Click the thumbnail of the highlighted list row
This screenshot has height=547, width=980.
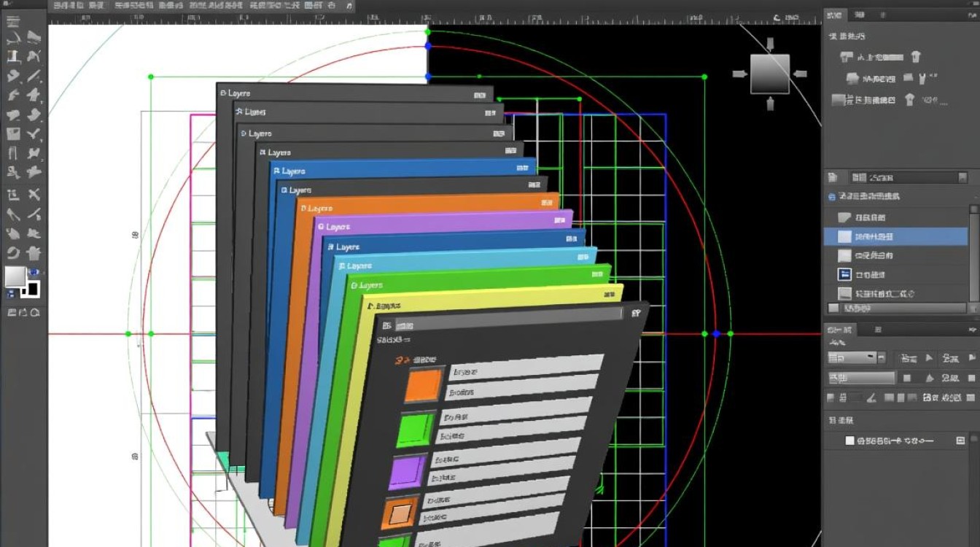[844, 236]
